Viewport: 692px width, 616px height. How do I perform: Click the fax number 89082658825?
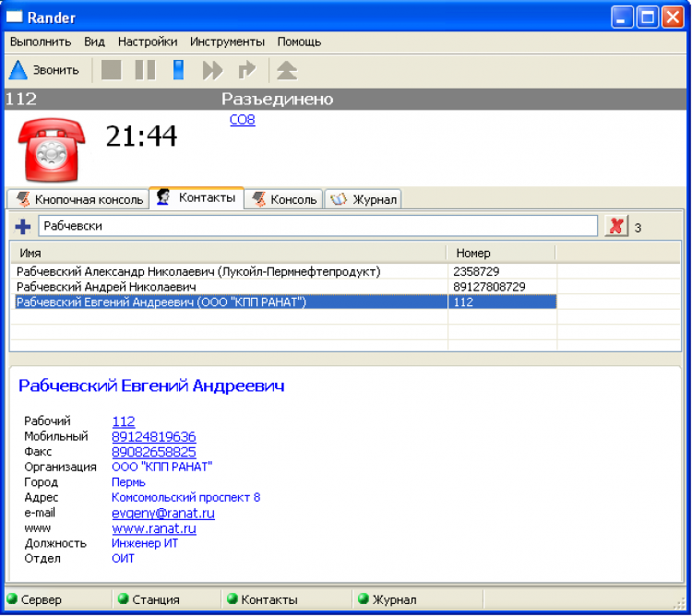pyautogui.click(x=153, y=452)
